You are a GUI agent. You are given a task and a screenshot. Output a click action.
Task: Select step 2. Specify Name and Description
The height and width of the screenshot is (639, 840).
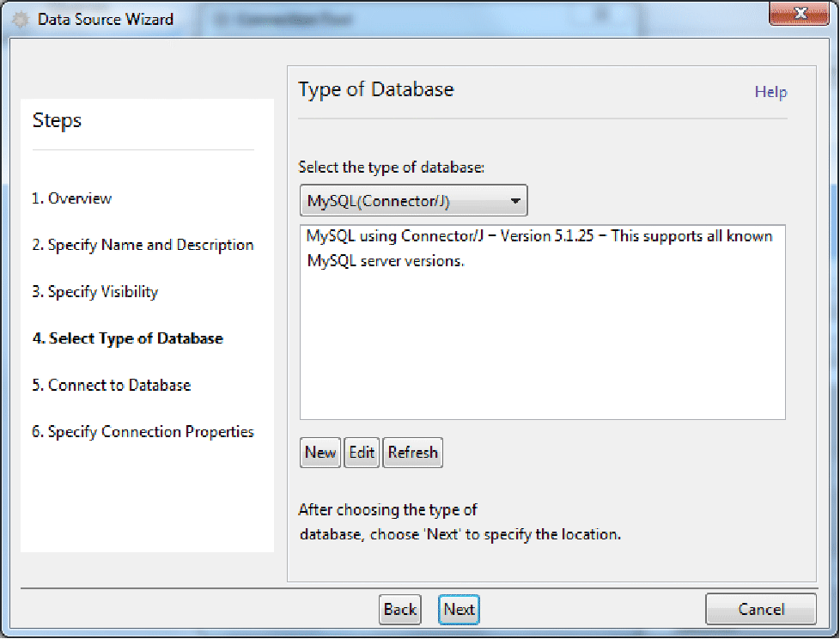click(x=143, y=245)
